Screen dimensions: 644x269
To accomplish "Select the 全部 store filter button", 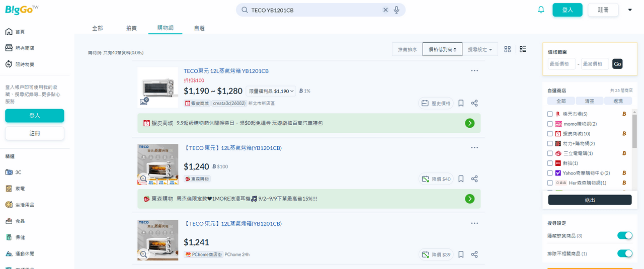I will [x=560, y=101].
